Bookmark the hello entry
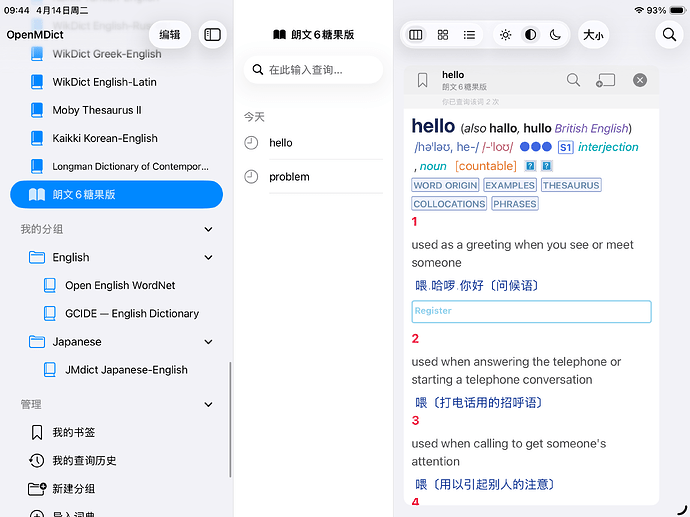The height and width of the screenshot is (517, 690). [422, 80]
